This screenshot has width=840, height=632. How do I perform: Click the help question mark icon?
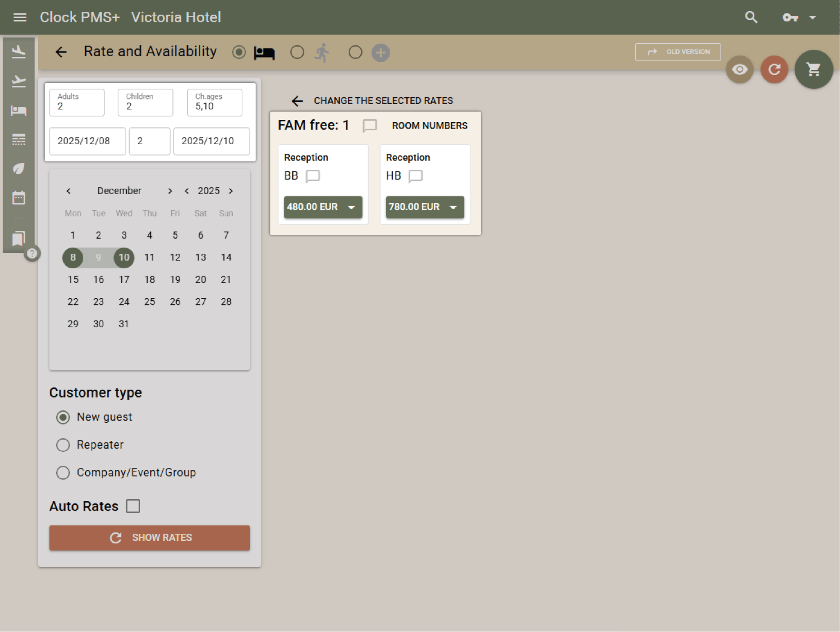(x=32, y=253)
